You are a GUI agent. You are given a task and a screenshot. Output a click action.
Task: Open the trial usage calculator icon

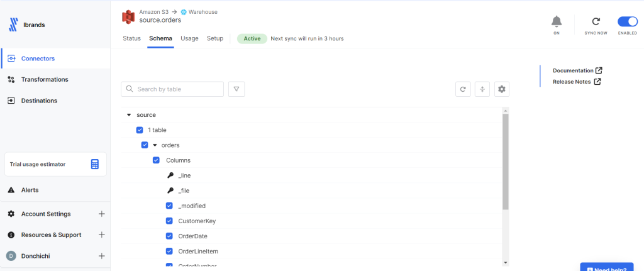pyautogui.click(x=95, y=164)
